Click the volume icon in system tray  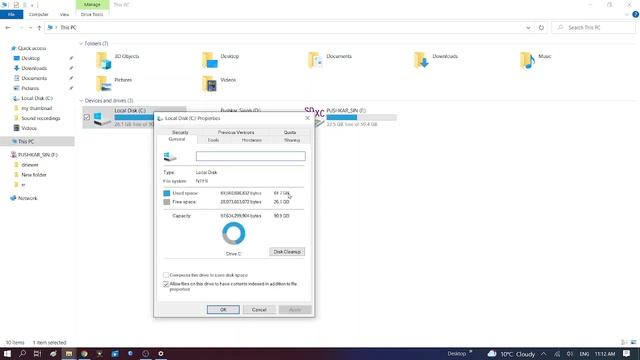point(570,354)
